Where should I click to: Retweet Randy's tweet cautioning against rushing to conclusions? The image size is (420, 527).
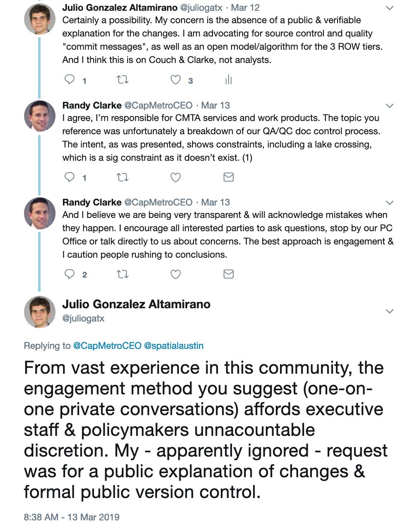[123, 274]
